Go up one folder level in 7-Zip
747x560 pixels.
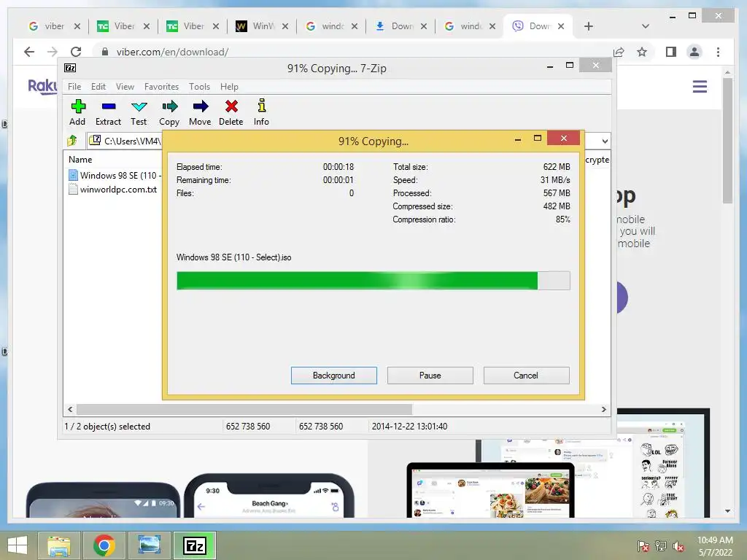(x=72, y=141)
